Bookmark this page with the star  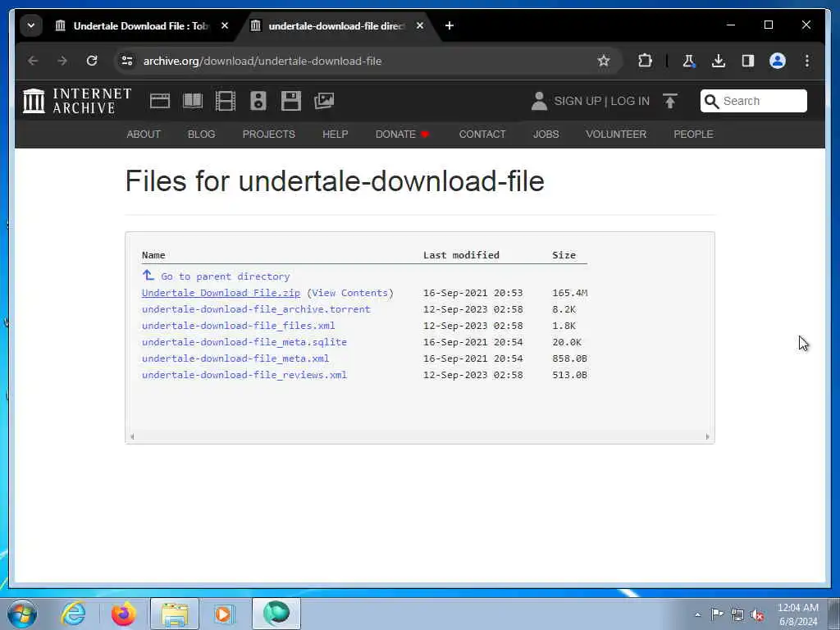tap(604, 61)
